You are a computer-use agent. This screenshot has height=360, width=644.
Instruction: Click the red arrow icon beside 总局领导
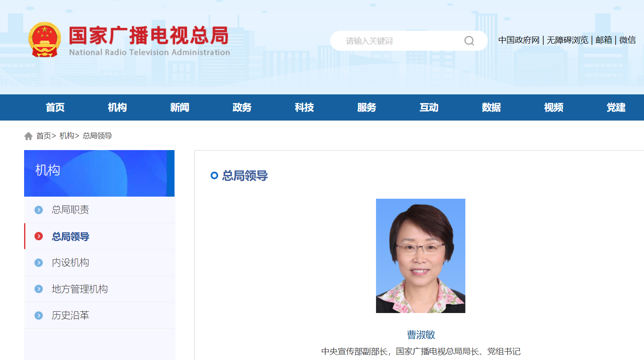(x=39, y=237)
